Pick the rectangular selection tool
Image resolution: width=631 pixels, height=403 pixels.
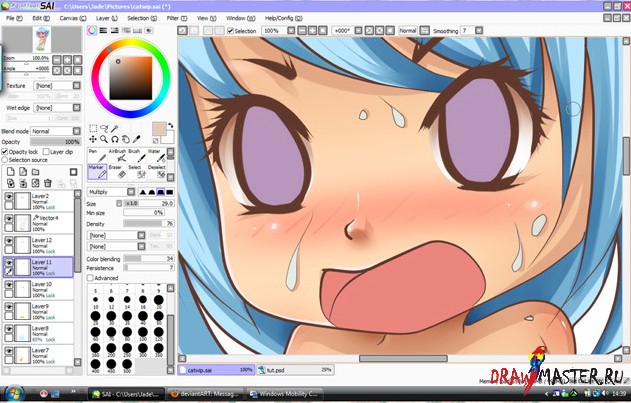pos(93,128)
